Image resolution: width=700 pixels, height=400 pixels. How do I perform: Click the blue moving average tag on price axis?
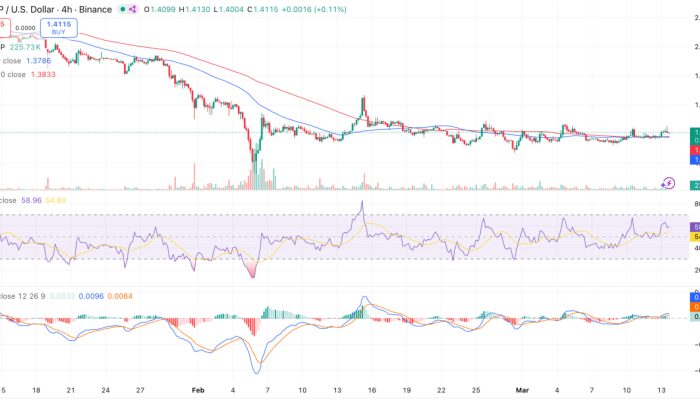pos(695,159)
